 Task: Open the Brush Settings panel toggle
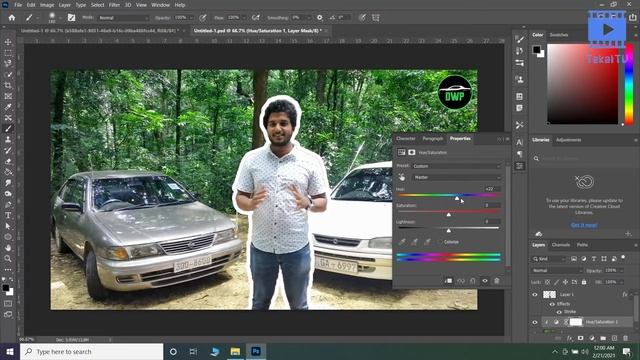(x=71, y=18)
